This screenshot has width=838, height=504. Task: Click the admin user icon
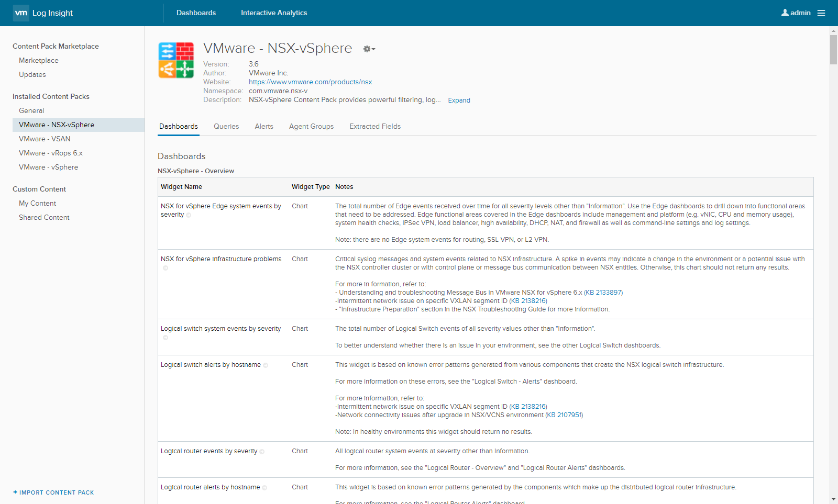[x=785, y=13]
